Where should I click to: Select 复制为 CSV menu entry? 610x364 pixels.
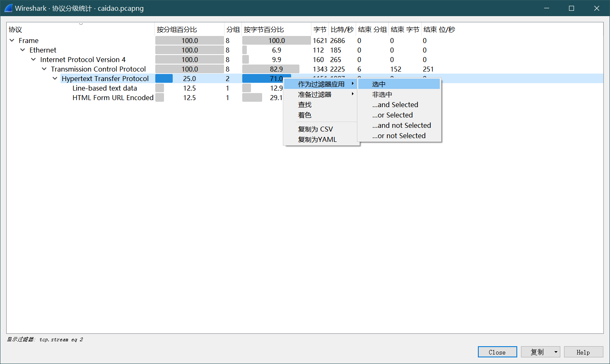click(x=321, y=129)
